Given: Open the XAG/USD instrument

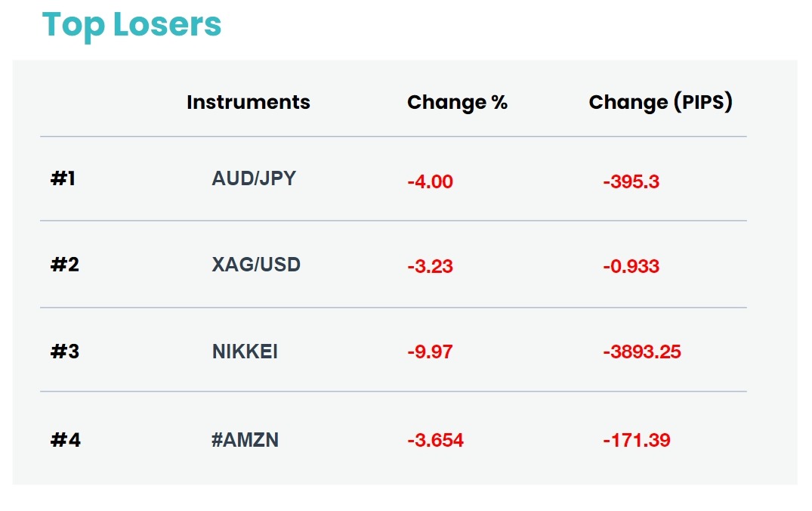Looking at the screenshot, I should pos(256,265).
